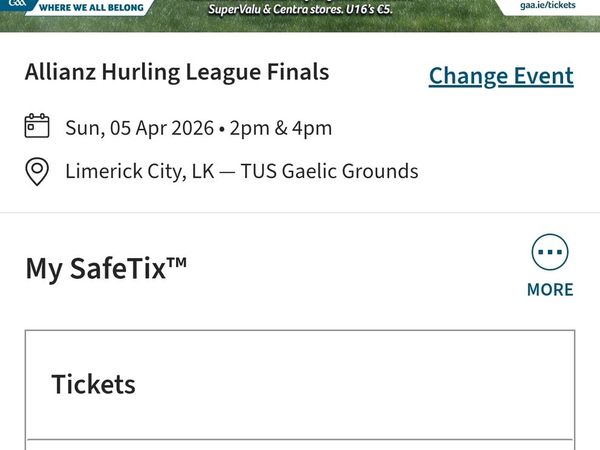Click the ticket row below the Tickets header
Viewport: 600px width, 450px height.
pos(300,445)
